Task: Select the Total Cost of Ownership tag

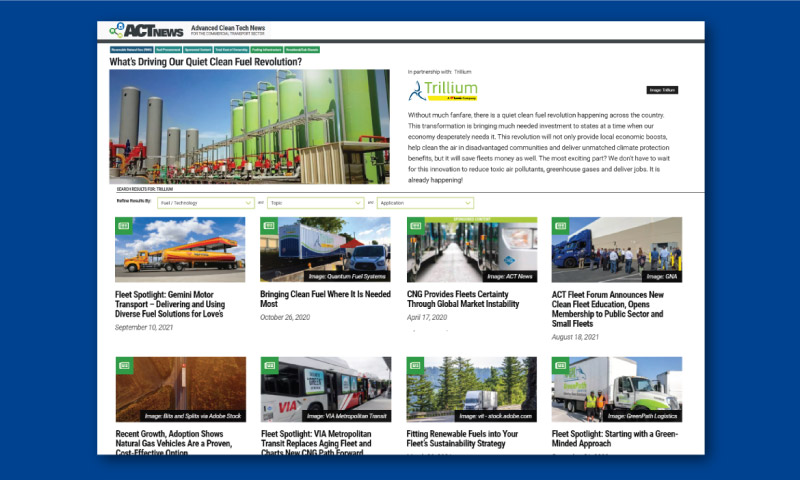Action: (x=232, y=50)
